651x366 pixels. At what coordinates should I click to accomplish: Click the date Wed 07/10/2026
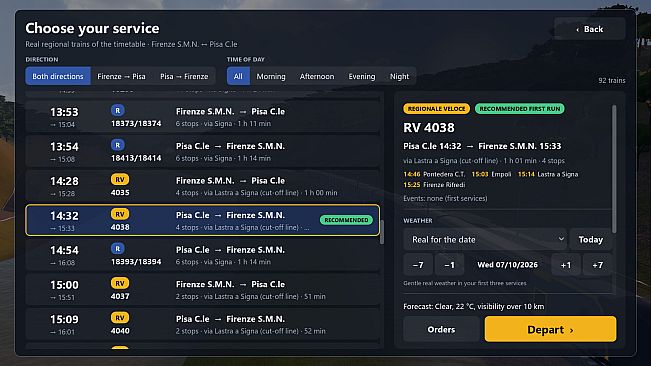(x=507, y=265)
